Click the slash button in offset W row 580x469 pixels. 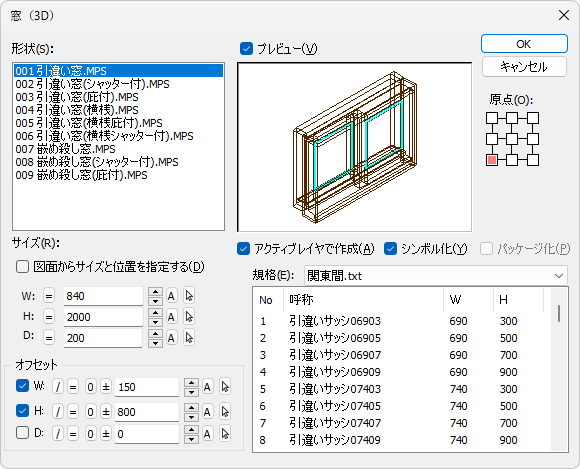coord(58,387)
